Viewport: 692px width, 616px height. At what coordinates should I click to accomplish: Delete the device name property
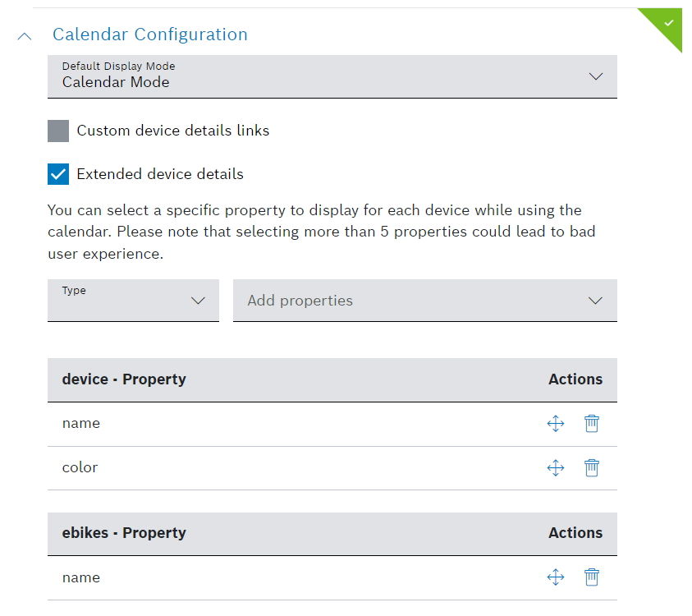[x=592, y=424]
